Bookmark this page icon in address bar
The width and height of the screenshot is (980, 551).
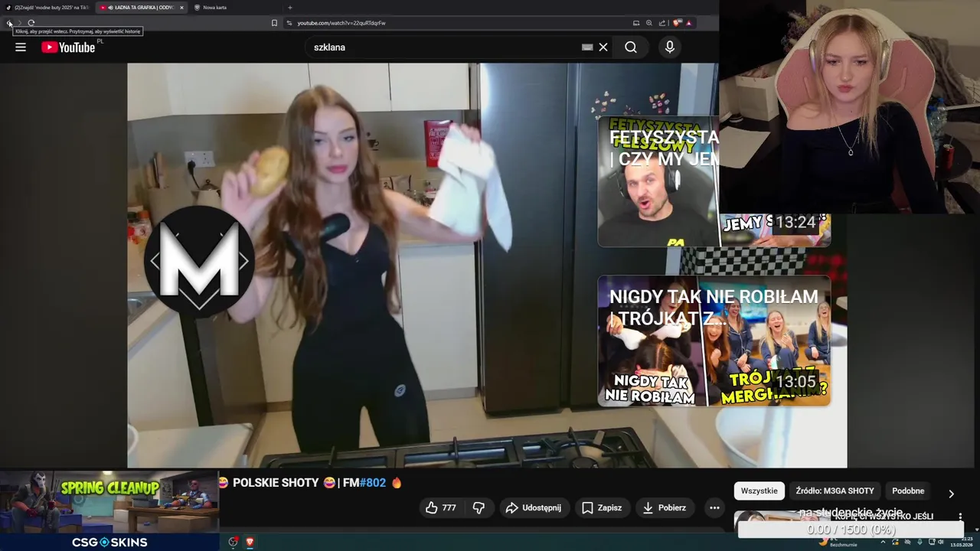[274, 23]
